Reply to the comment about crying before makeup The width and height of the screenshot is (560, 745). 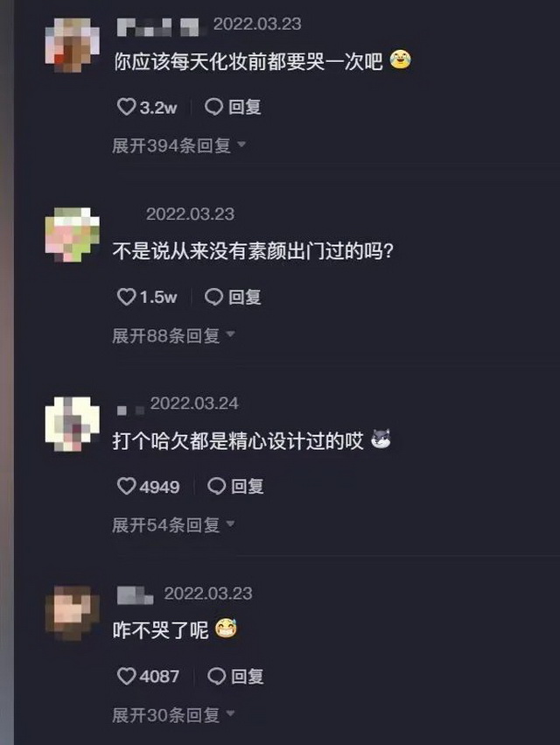(233, 107)
